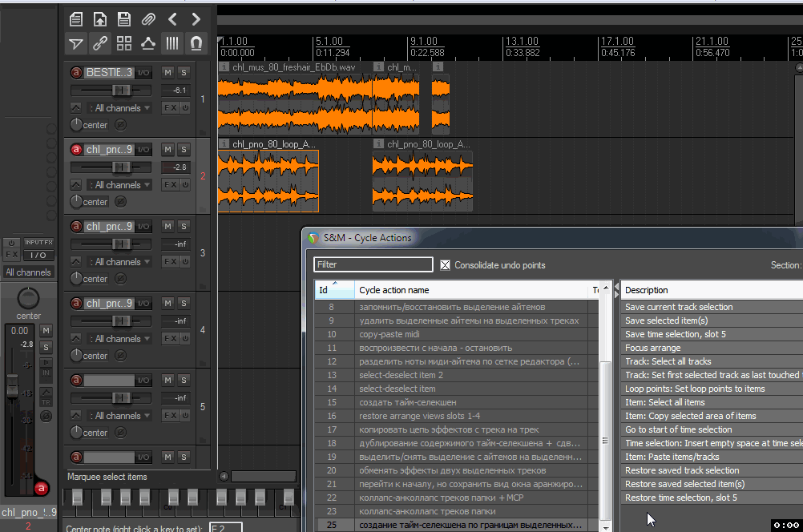Toggle grid lines icon
This screenshot has width=803, height=532.
172,43
